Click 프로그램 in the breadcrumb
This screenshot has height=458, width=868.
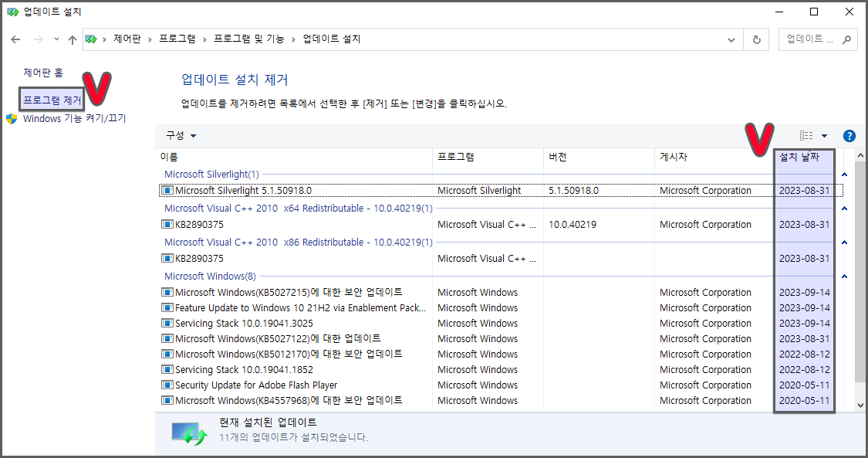(177, 39)
